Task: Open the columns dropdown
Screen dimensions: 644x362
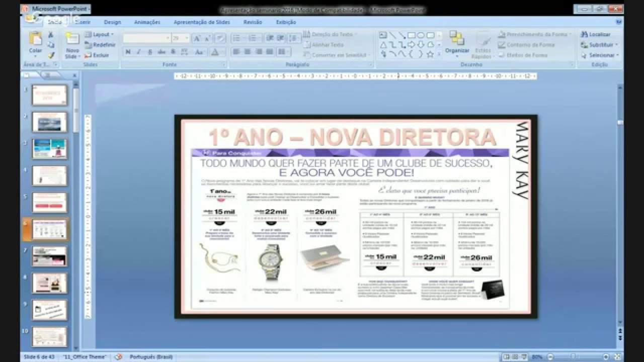Action: (x=284, y=52)
